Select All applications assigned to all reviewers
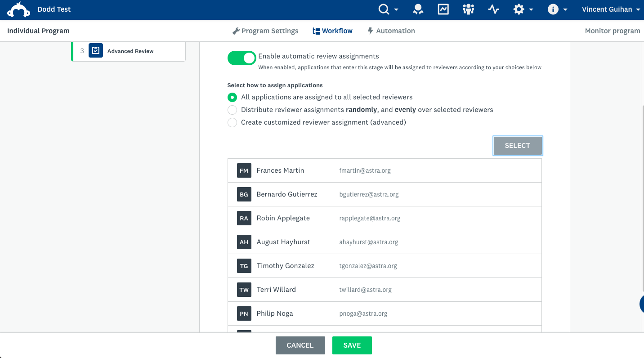This screenshot has height=358, width=644. (232, 97)
